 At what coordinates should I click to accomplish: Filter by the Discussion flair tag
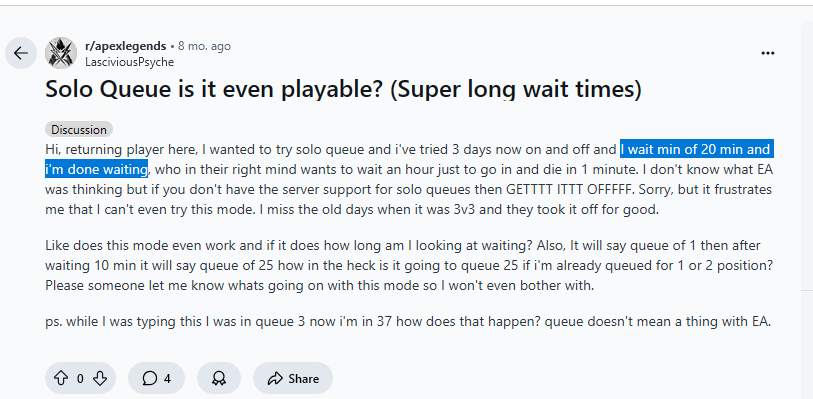click(79, 130)
